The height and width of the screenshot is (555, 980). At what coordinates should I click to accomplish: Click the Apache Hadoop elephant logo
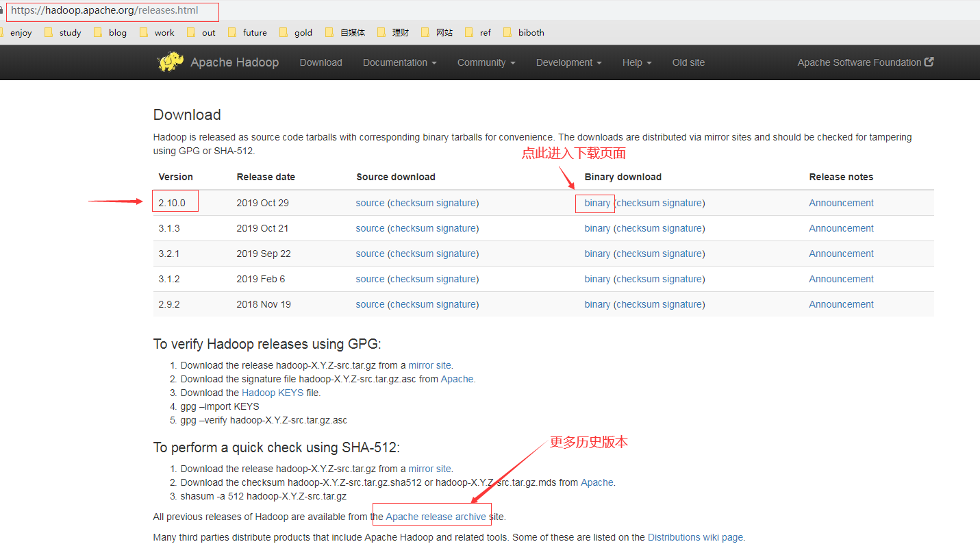(x=171, y=62)
